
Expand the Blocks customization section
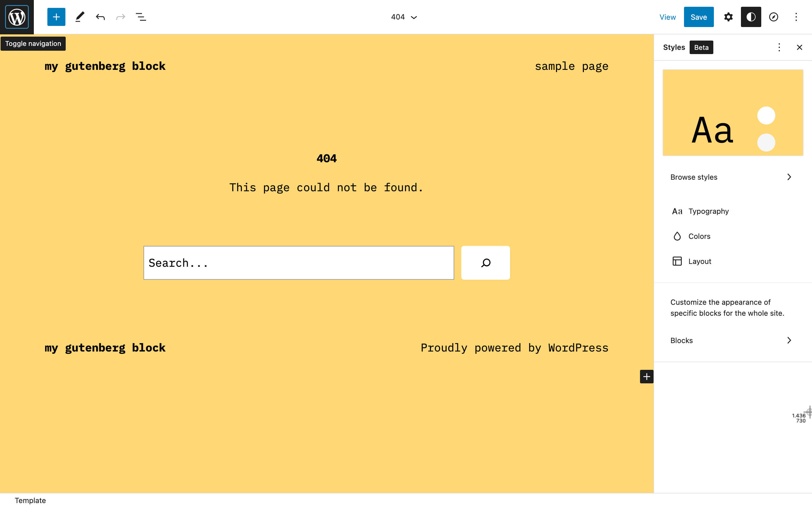click(732, 340)
